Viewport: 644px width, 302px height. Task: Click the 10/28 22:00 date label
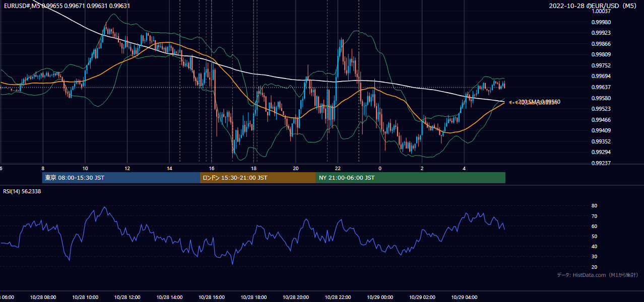pos(338,297)
